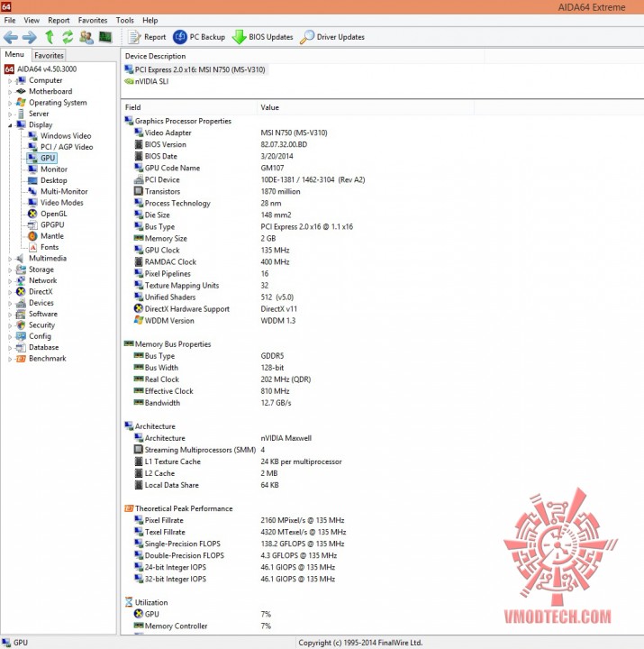Click the Database tree icon
Screen dimensions: 644x649
21,347
